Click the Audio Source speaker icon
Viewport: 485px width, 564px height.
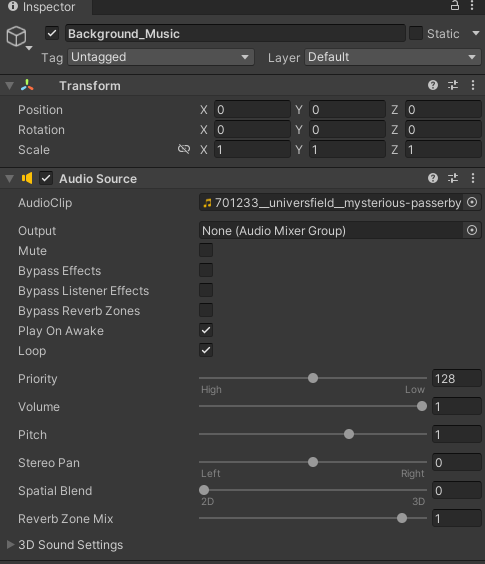pos(27,178)
